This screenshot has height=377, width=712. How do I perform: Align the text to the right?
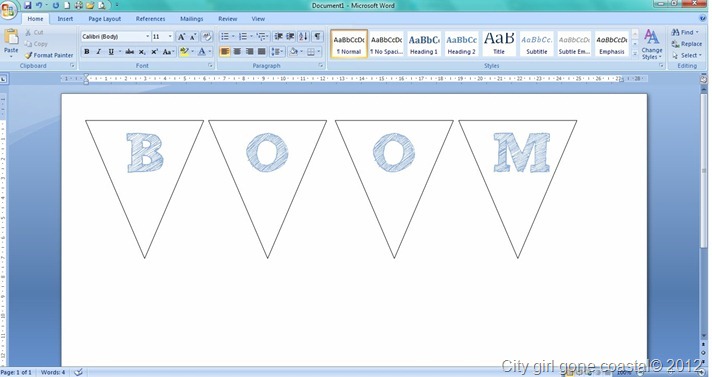[249, 52]
